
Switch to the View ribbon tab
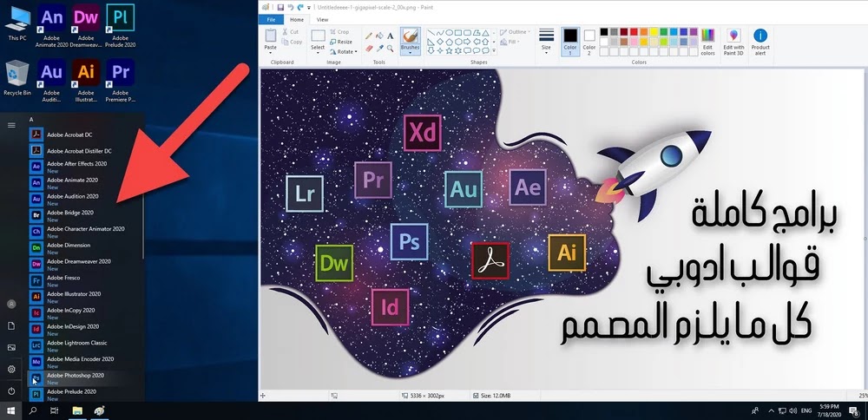click(322, 19)
